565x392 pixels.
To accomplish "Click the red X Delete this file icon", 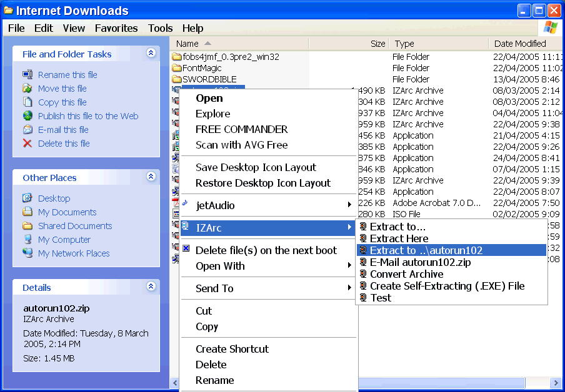I will (x=27, y=144).
